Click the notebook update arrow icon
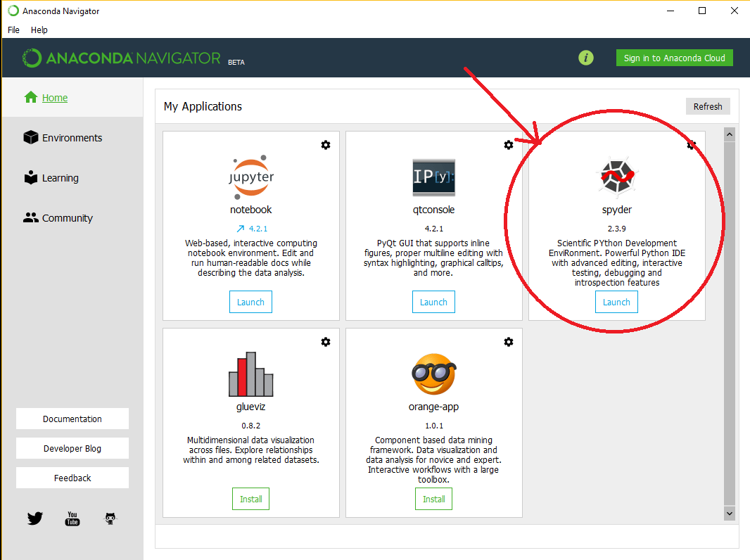This screenshot has width=750, height=560. click(x=241, y=229)
